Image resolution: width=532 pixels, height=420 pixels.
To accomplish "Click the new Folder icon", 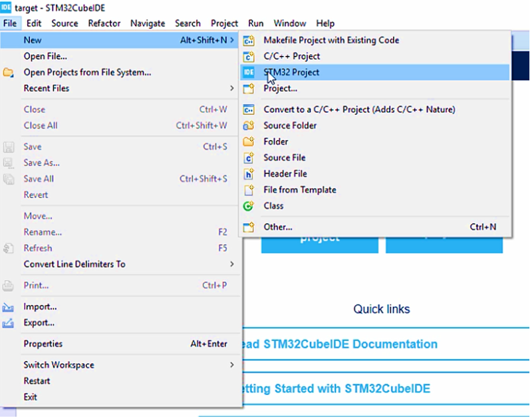I will point(248,142).
